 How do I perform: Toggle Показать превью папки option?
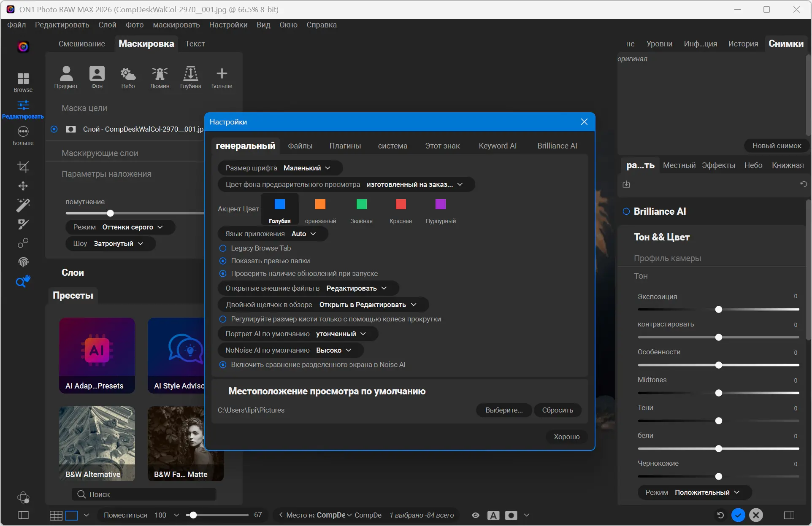223,261
